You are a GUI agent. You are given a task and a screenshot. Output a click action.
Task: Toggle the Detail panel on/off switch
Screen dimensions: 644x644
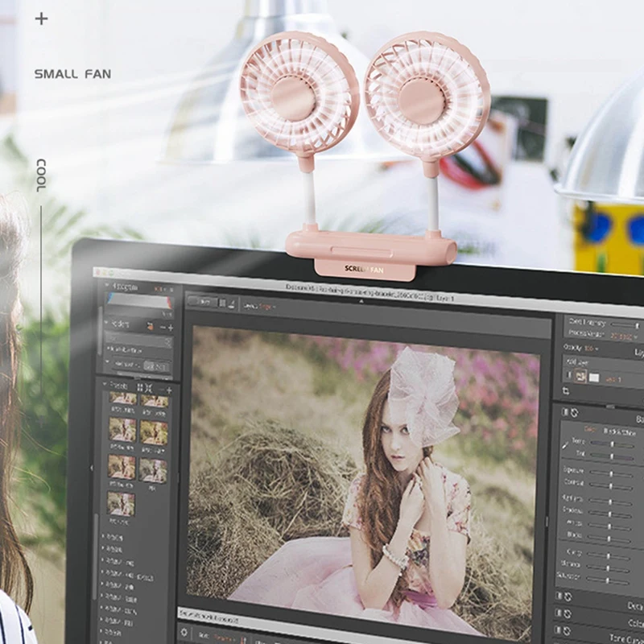[559, 596]
